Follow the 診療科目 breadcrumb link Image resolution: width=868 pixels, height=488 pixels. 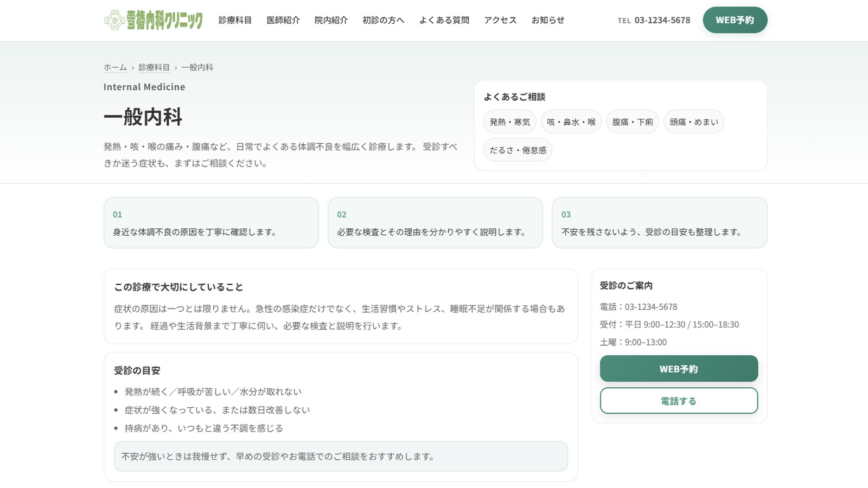coord(154,67)
